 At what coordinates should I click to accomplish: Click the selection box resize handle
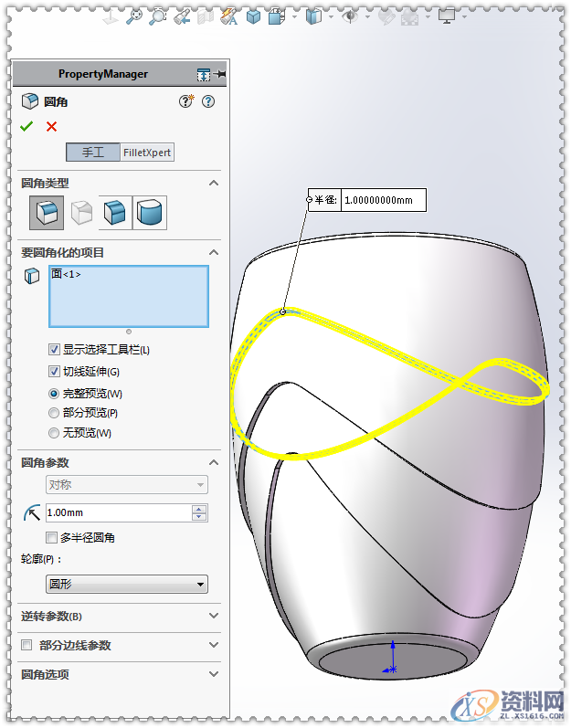click(129, 332)
